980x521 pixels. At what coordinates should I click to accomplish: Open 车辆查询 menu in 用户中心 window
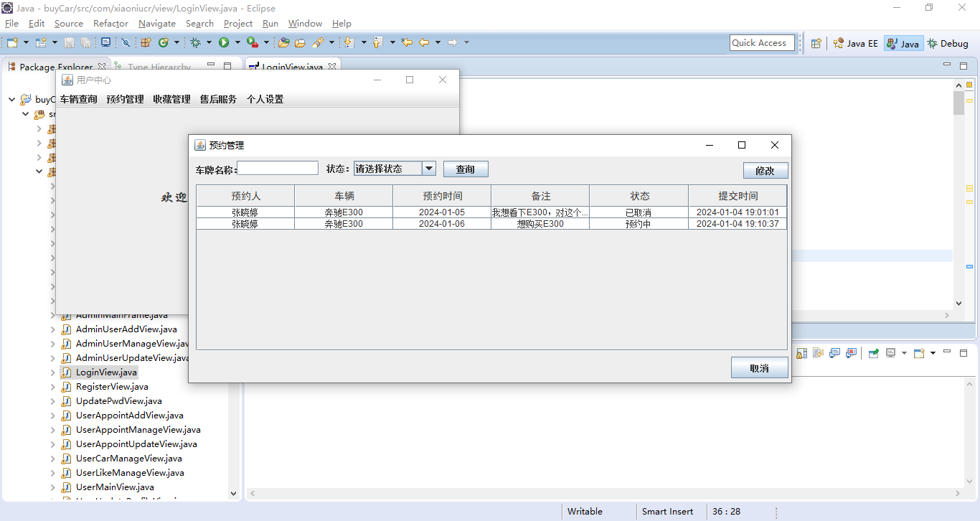coord(78,99)
